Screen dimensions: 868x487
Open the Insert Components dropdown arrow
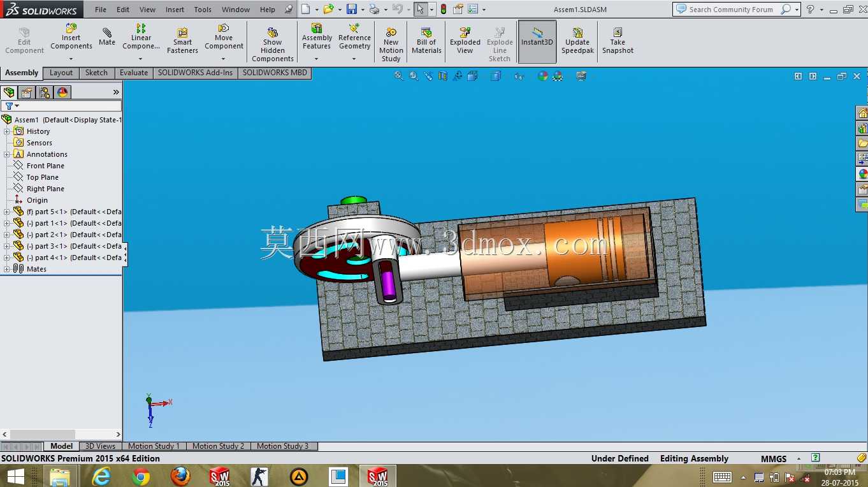pyautogui.click(x=71, y=59)
